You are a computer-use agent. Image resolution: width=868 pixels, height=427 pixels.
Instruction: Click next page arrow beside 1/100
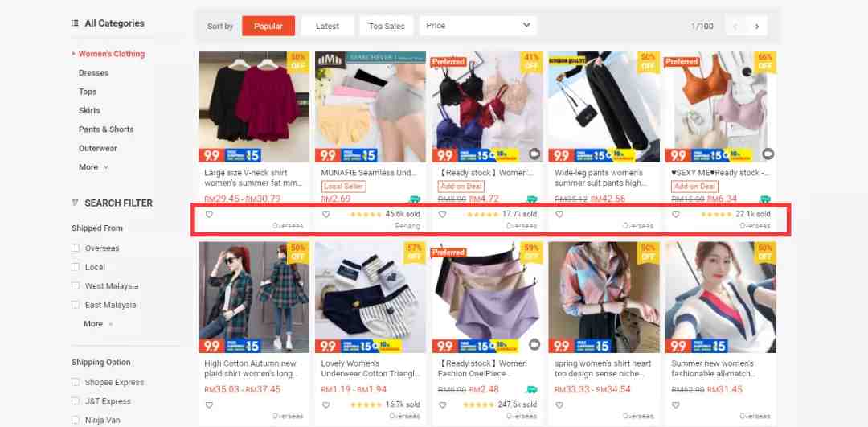pos(757,26)
